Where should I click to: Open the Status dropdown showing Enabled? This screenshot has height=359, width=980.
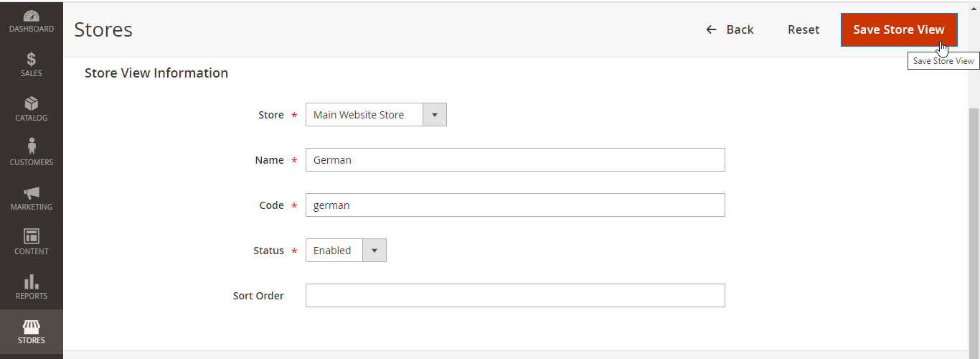pos(346,251)
